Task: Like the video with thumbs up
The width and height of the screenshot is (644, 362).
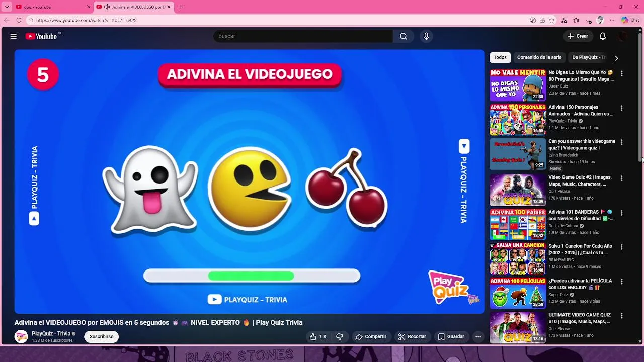Action: click(x=318, y=337)
